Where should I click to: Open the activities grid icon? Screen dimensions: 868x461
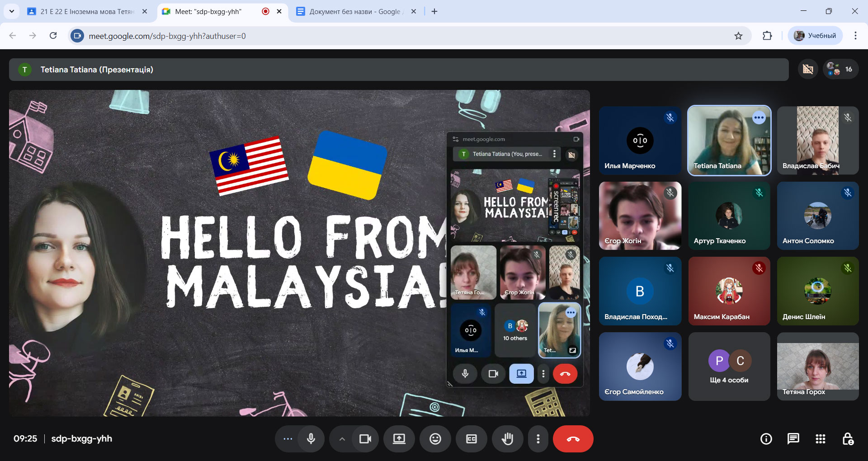click(x=820, y=439)
